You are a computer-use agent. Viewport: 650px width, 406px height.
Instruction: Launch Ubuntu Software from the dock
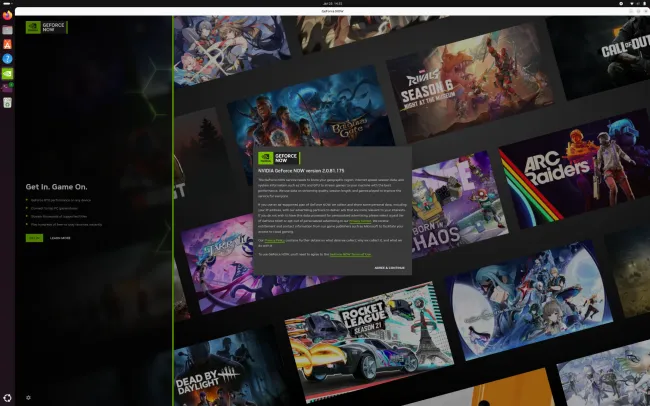[x=7, y=44]
